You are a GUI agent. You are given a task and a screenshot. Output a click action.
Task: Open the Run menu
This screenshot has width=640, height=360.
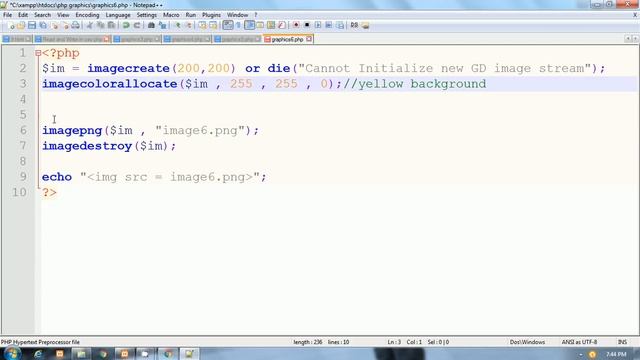(x=191, y=15)
